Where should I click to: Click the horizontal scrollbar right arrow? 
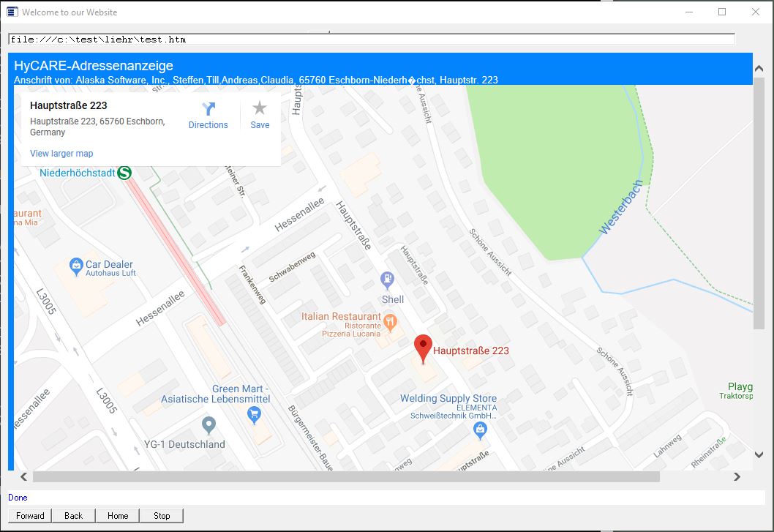[x=737, y=477]
